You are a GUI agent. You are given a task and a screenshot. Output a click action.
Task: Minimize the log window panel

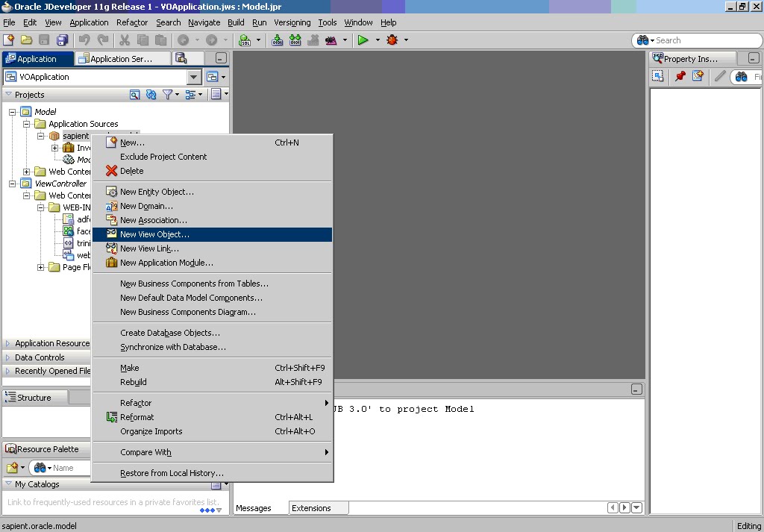coord(636,389)
